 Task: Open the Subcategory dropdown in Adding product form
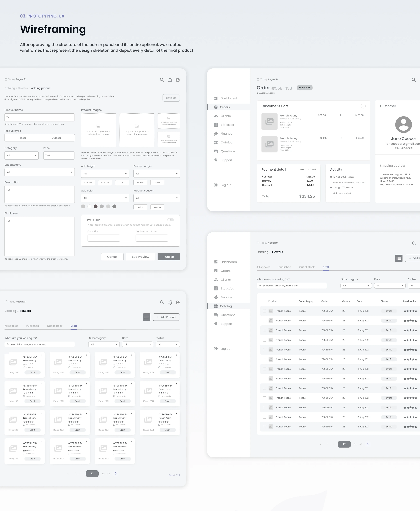point(40,172)
